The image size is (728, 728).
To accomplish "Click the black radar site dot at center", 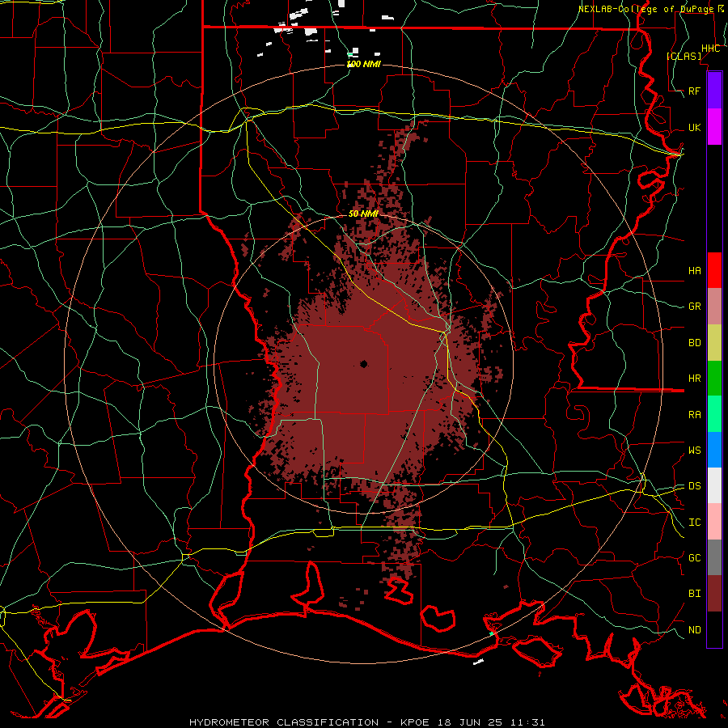I will click(364, 364).
